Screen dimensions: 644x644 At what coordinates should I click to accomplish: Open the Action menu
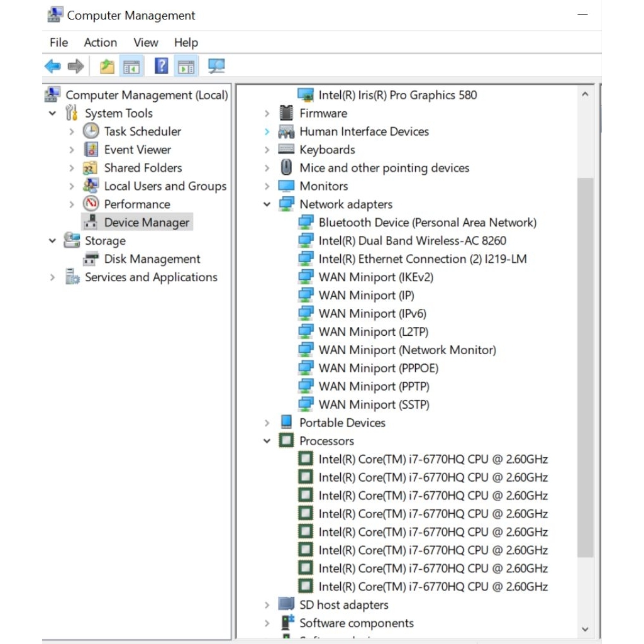point(100,42)
